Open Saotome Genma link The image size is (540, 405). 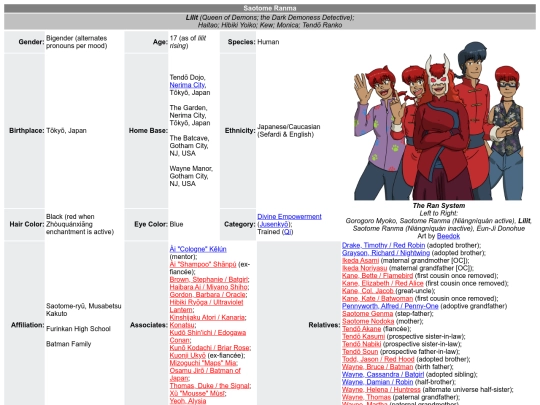click(x=367, y=313)
